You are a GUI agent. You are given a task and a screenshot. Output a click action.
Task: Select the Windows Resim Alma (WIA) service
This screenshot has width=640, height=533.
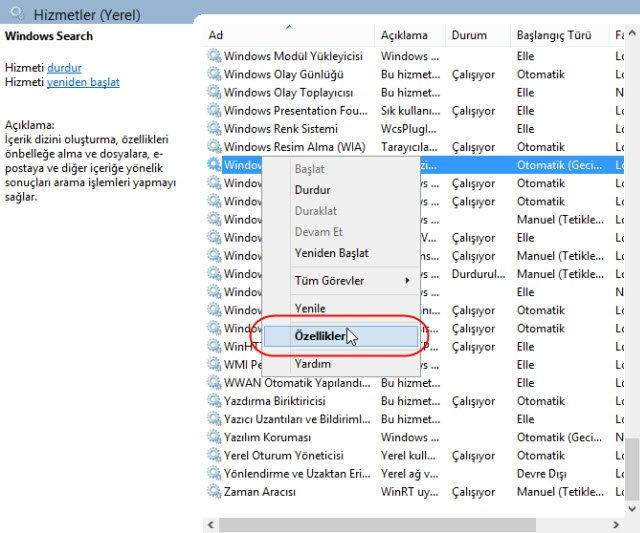294,147
